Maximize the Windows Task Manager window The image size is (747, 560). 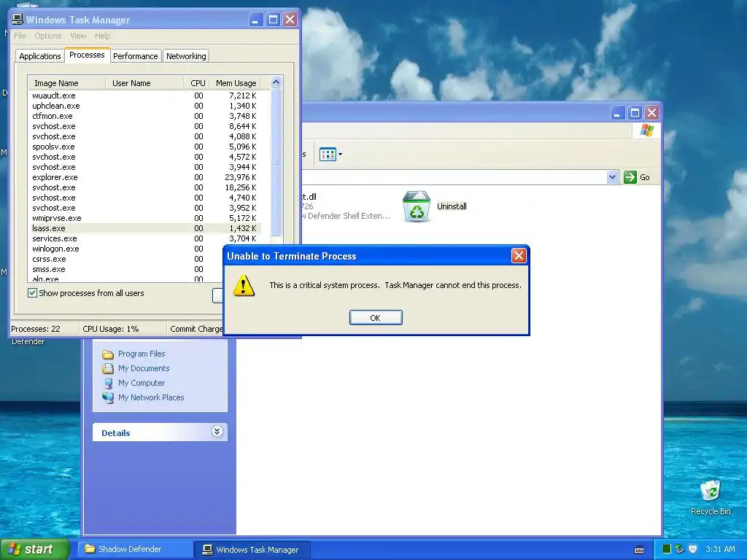273,20
